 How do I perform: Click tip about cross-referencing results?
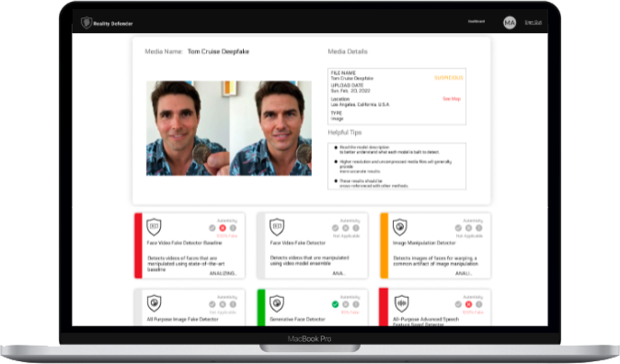pos(373,184)
